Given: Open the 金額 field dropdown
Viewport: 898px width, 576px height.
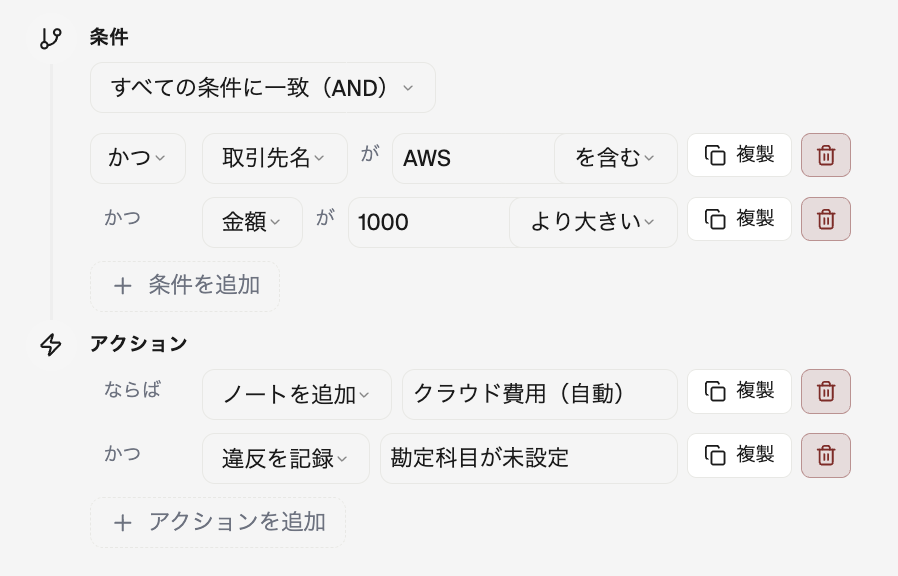Looking at the screenshot, I should [252, 222].
